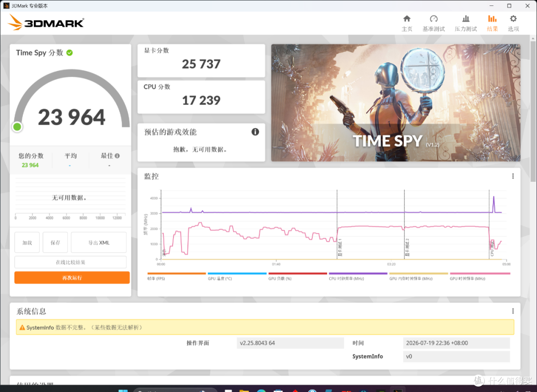The width and height of the screenshot is (537, 392).
Task: Click the 3DMark app icon in the title bar
Action: [x=6, y=6]
